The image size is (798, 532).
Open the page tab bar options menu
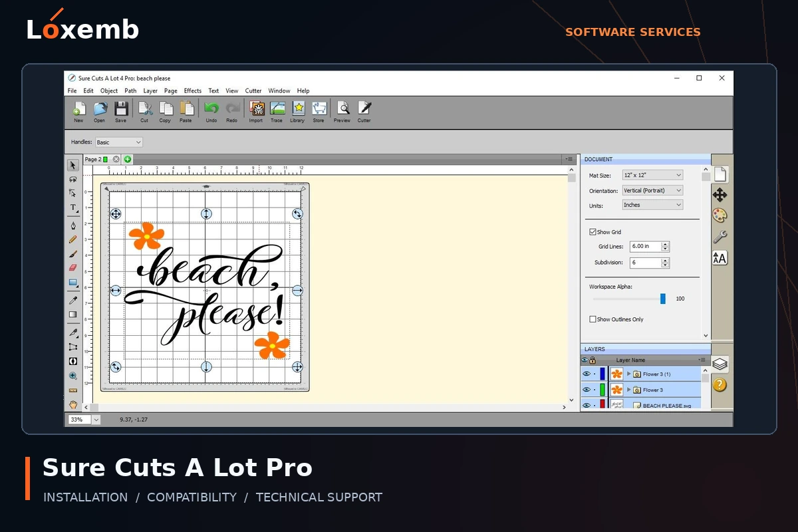point(569,159)
